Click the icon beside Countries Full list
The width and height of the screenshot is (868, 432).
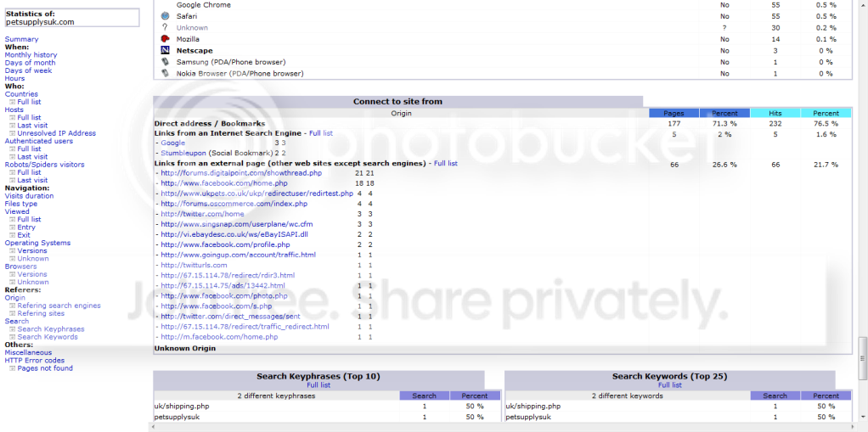12,103
